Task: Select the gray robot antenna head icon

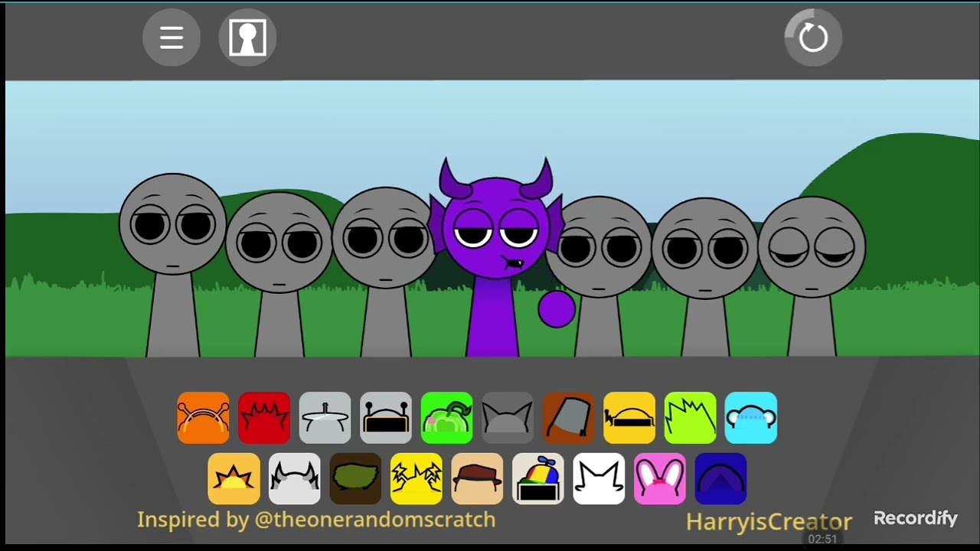Action: coord(386,418)
